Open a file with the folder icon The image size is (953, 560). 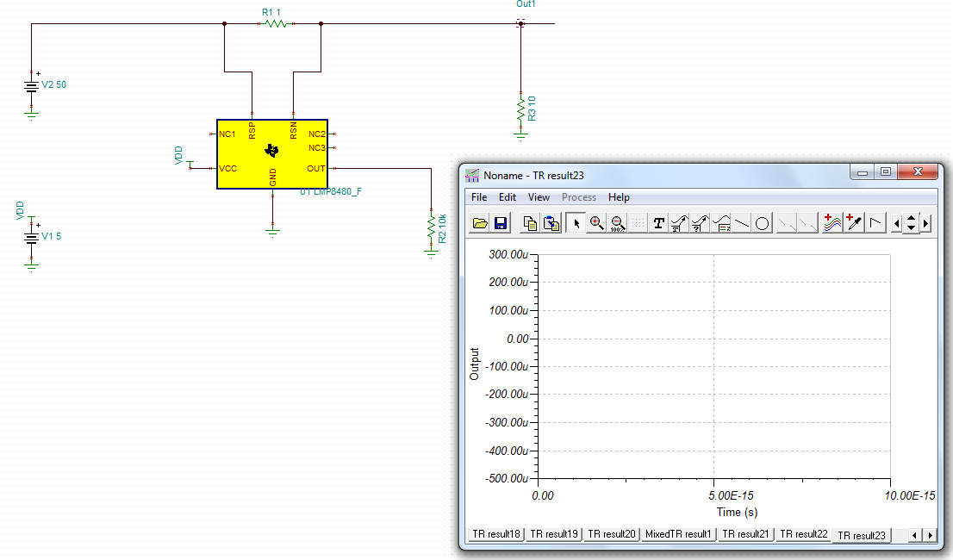point(480,223)
